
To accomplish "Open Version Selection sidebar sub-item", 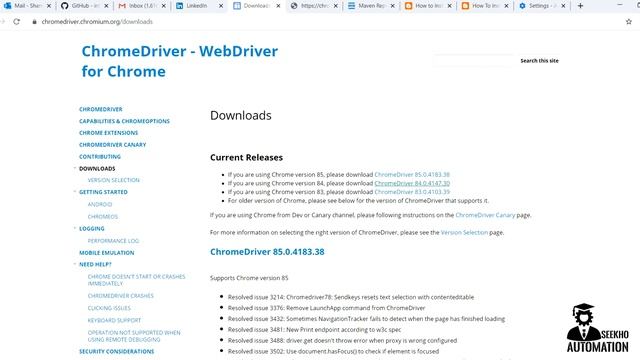I will [113, 180].
